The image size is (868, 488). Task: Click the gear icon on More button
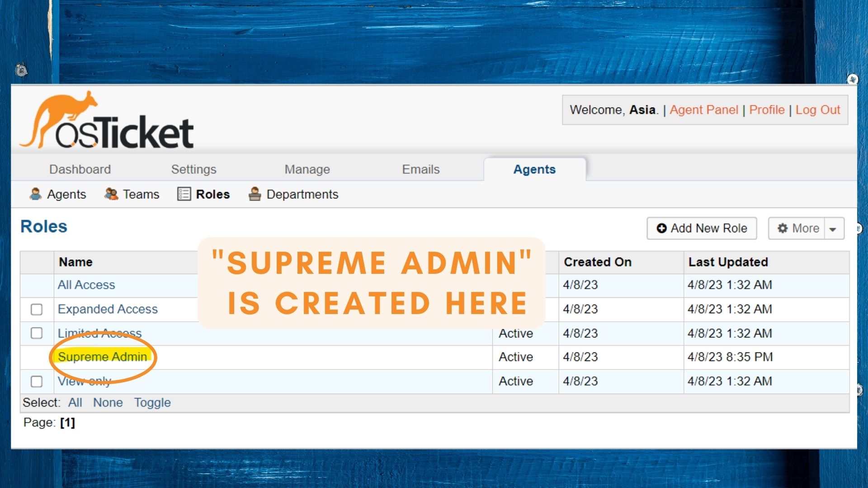[783, 228]
